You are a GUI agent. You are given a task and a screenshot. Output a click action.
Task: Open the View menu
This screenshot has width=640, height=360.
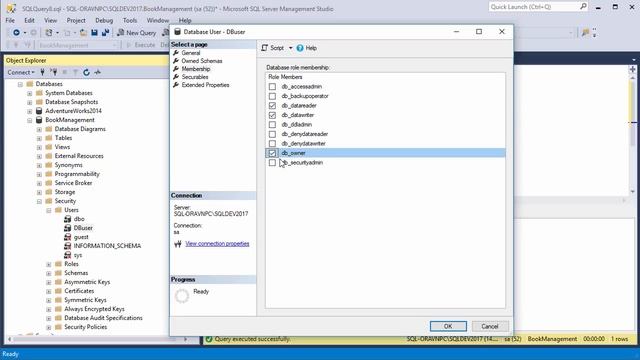pos(51,20)
